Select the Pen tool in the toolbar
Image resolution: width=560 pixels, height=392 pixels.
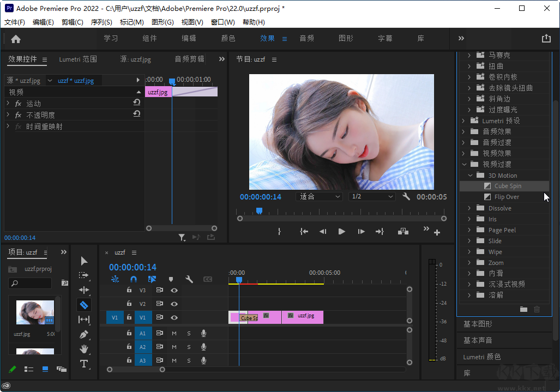84,334
